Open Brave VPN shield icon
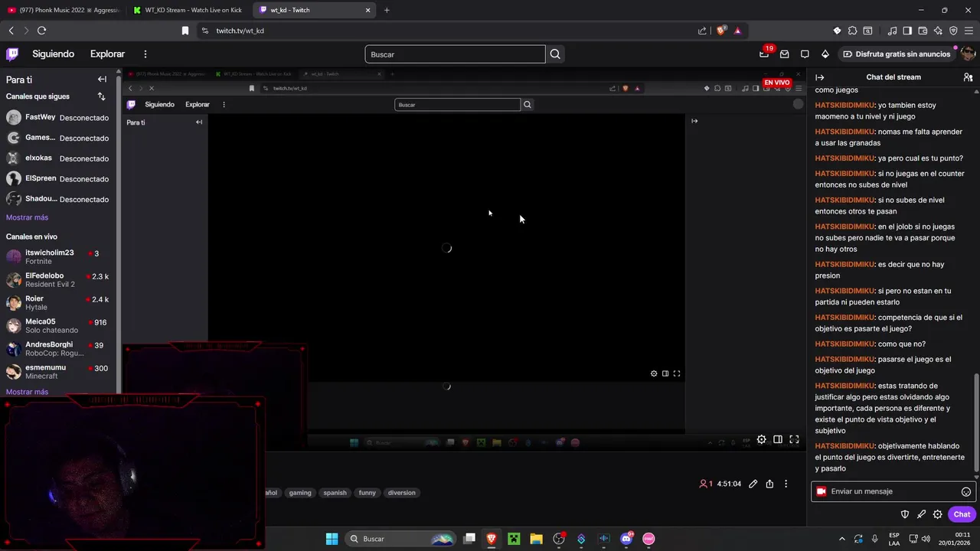 click(x=953, y=31)
